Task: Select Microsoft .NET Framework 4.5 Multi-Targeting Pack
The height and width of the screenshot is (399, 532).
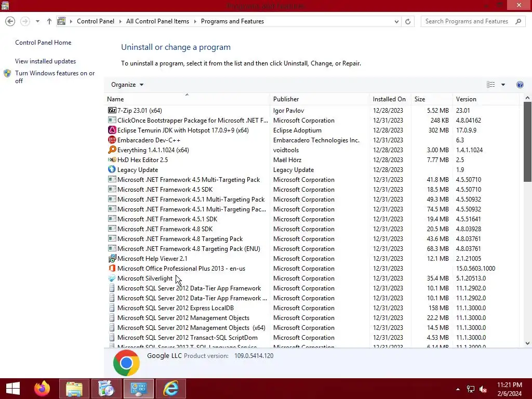Action: (x=312, y=179)
